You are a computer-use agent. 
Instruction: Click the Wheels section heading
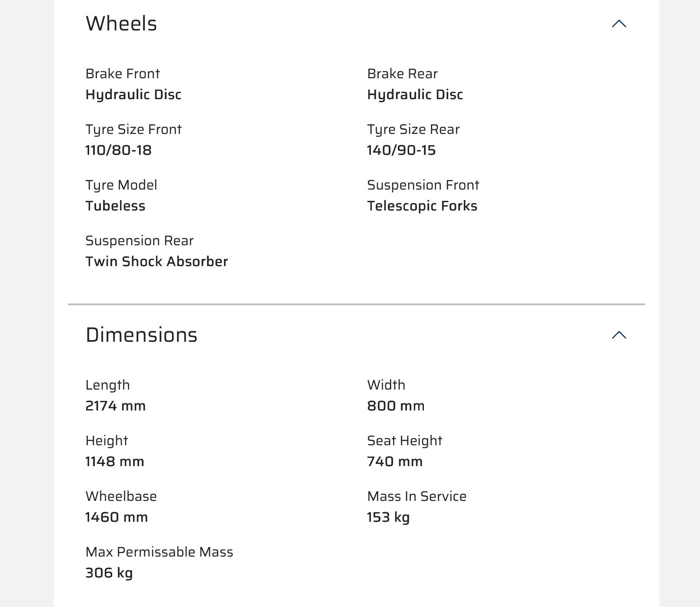[x=121, y=23]
